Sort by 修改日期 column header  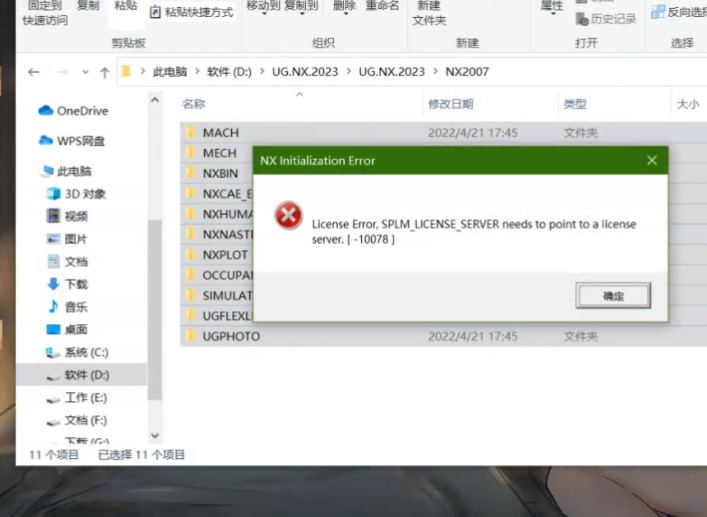(450, 104)
